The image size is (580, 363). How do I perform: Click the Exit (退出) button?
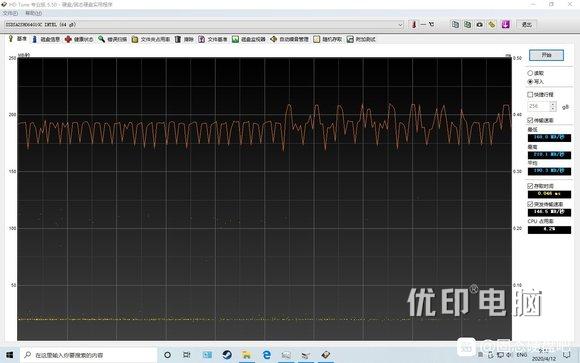526,25
